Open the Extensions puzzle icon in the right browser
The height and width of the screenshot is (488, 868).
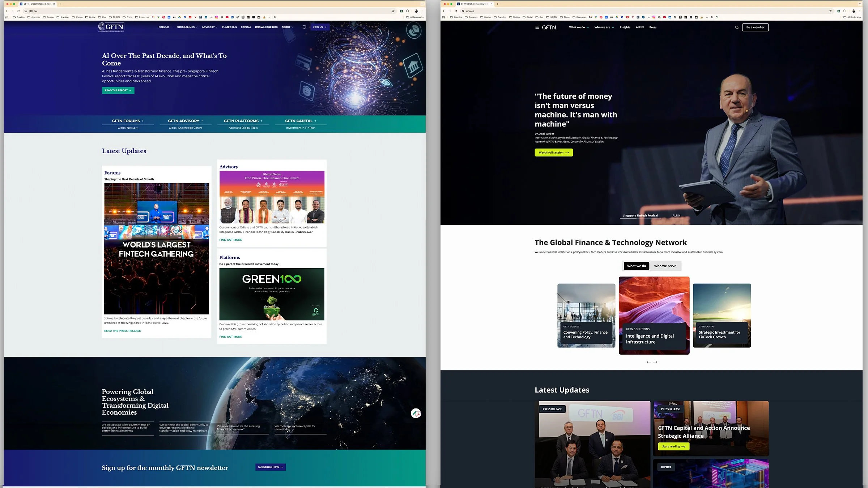845,11
